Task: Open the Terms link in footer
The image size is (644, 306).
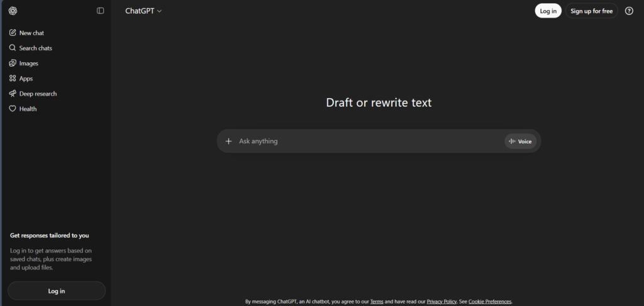Action: tap(377, 302)
